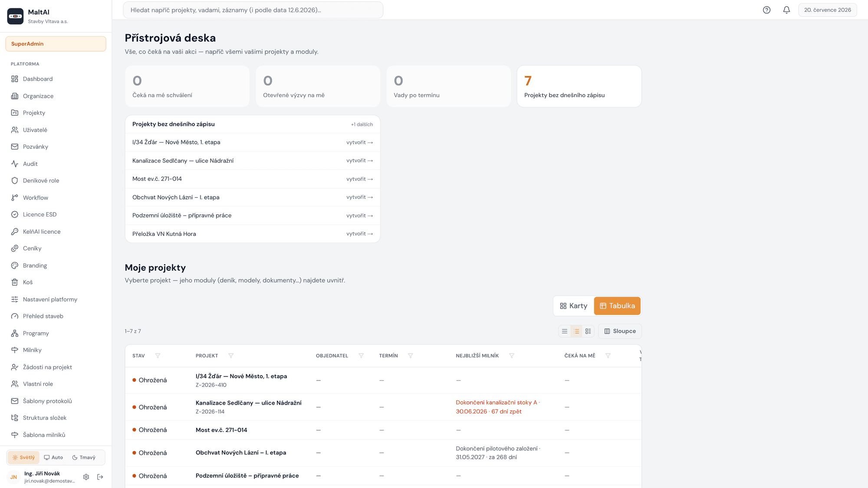
Task: Create entry for Most ev.č. 271-014
Action: click(359, 179)
